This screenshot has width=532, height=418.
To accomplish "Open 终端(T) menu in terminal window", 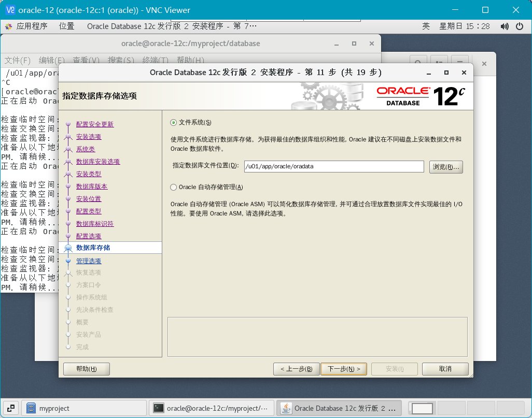I will point(156,61).
